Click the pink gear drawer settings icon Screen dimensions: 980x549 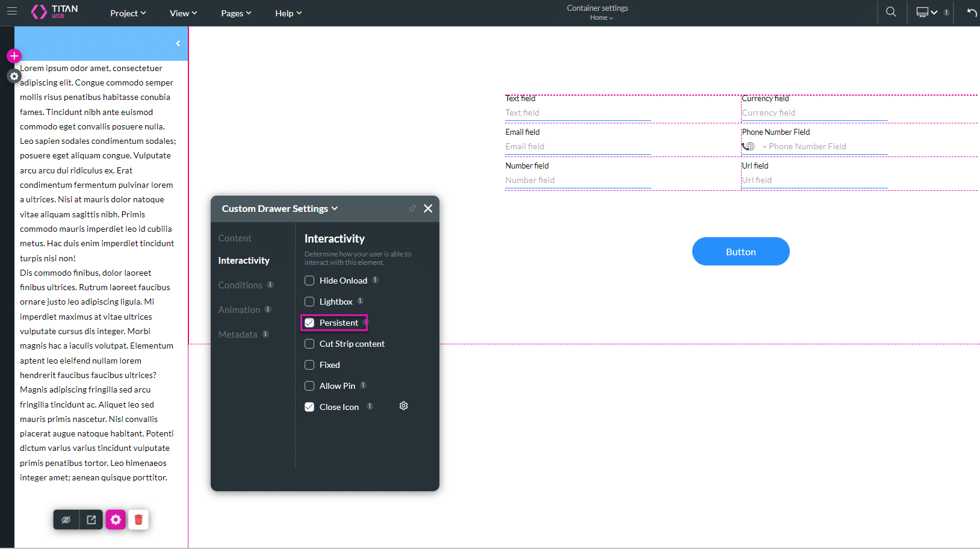pyautogui.click(x=116, y=520)
